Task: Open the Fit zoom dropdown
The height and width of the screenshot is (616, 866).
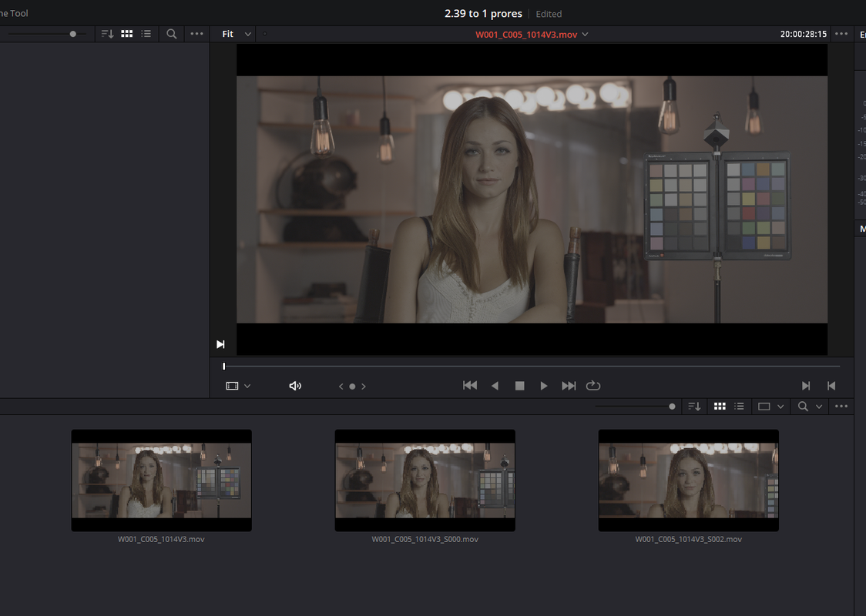Action: pos(236,34)
